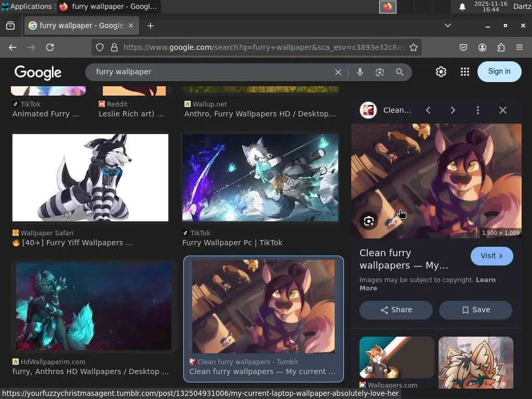
Task: Show next image in preview panel
Action: click(453, 110)
